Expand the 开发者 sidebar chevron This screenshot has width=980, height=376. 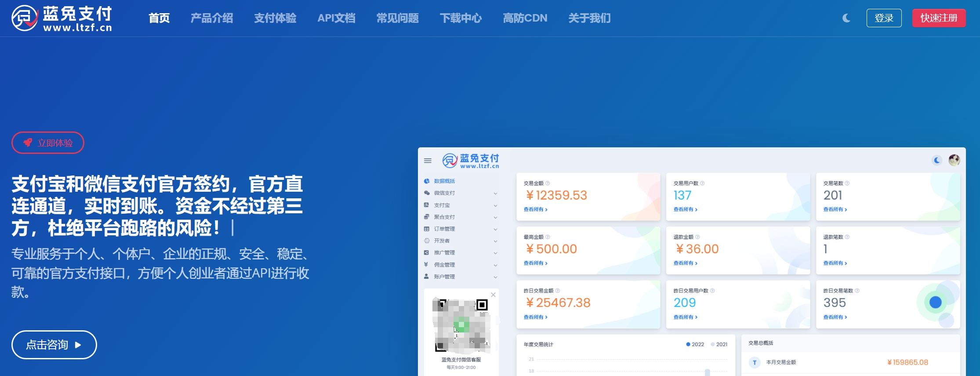coord(495,241)
